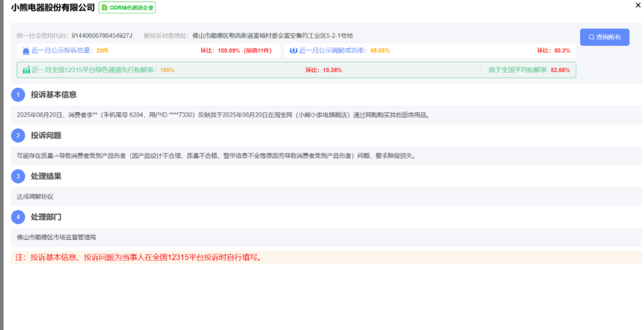Image resolution: width=644 pixels, height=330 pixels.
Task: Click the company name 小熊电器股份有限公司
Action: pos(52,8)
